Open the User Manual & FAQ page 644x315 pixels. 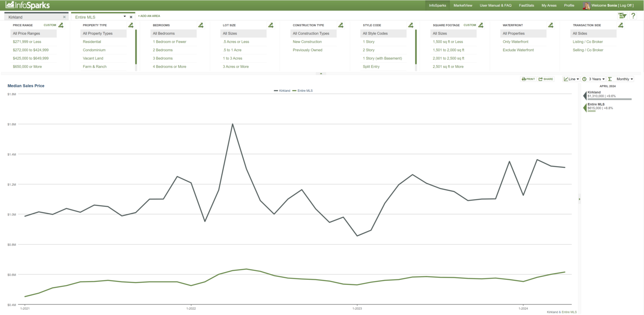(496, 5)
